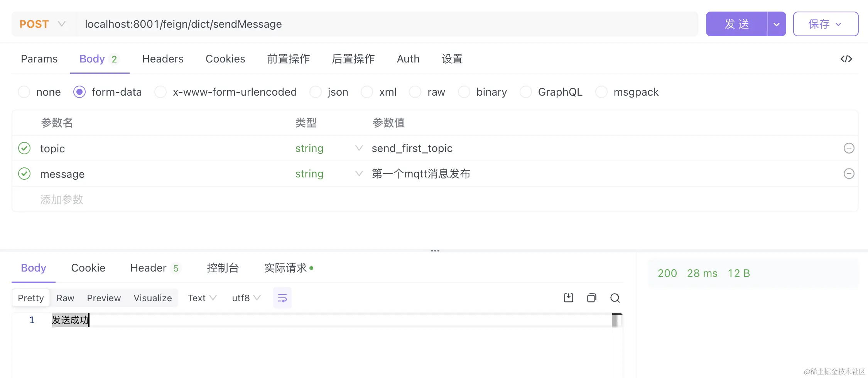Viewport: 868px width, 378px height.
Task: Select the Preview response view
Action: [104, 298]
